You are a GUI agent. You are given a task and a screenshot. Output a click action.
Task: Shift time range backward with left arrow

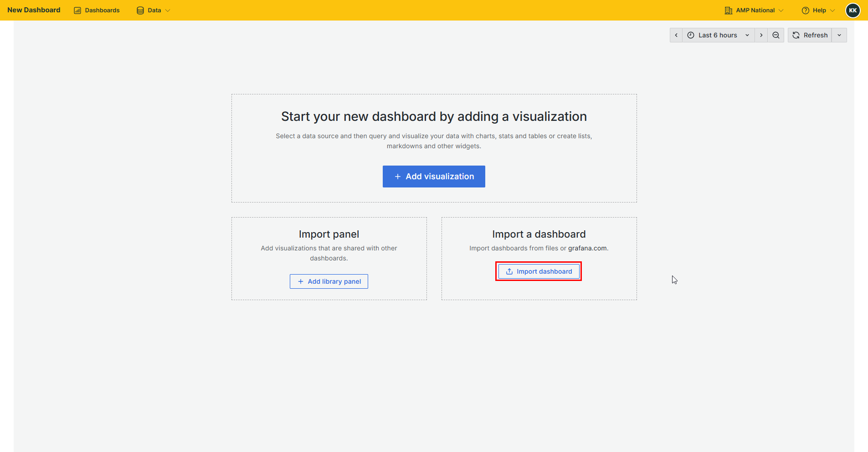pyautogui.click(x=676, y=35)
